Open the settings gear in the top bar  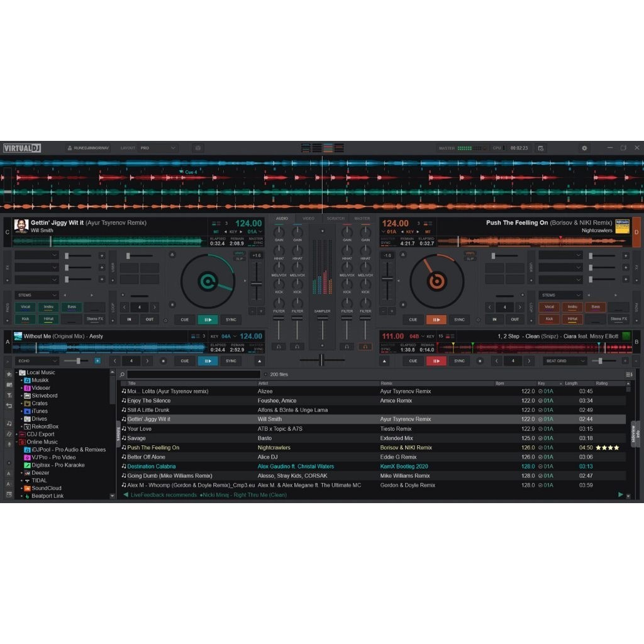click(x=584, y=148)
